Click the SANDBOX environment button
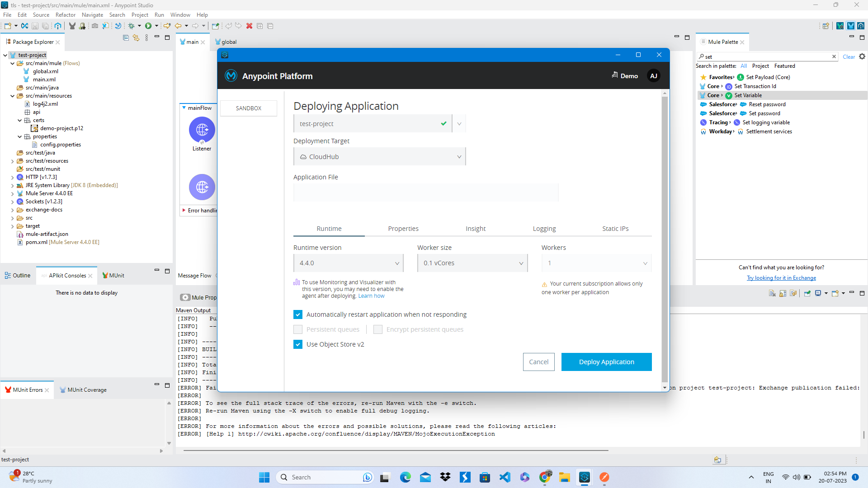This screenshot has width=868, height=488. point(249,108)
